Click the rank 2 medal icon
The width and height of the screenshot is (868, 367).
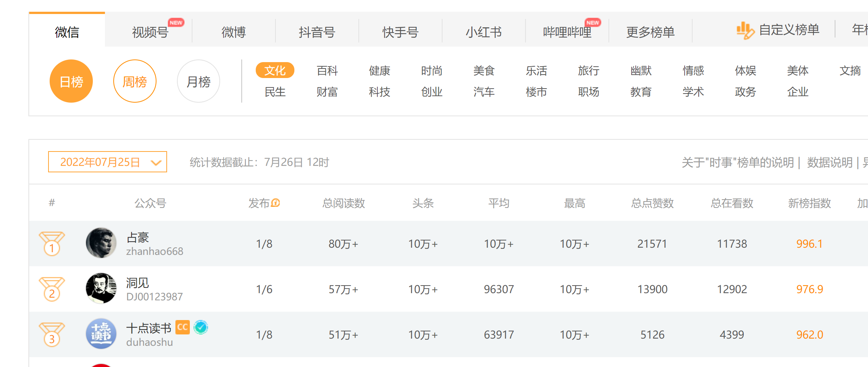pyautogui.click(x=52, y=289)
